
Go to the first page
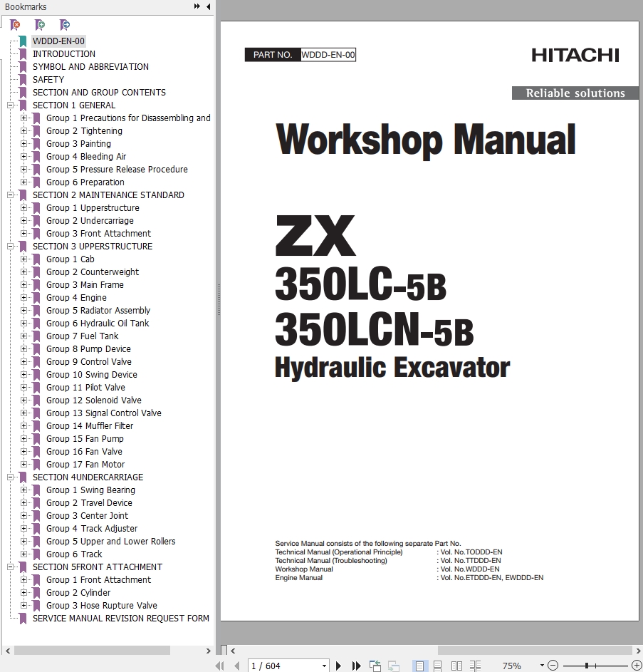pyautogui.click(x=220, y=666)
